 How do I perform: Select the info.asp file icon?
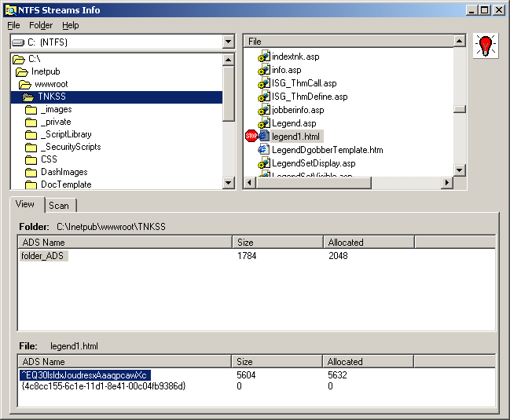tap(264, 70)
